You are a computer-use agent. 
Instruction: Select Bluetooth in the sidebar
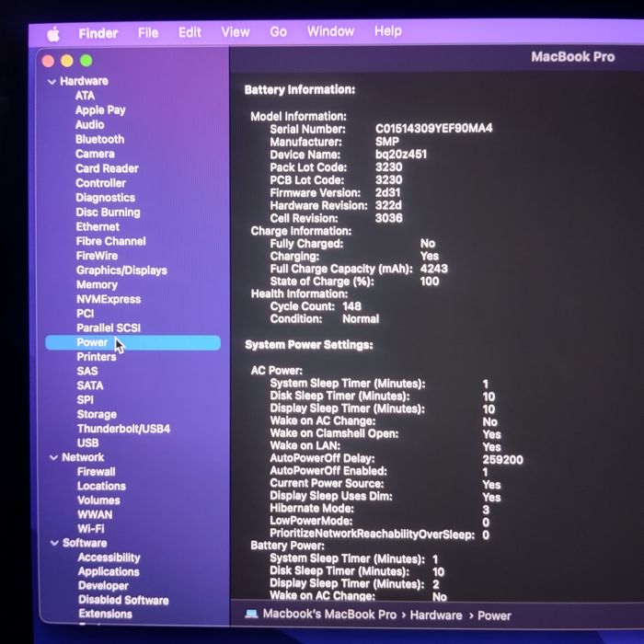[x=99, y=139]
